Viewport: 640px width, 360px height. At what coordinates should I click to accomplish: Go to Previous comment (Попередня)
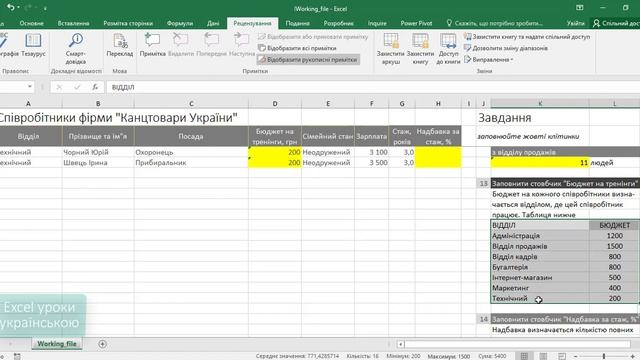click(211, 45)
